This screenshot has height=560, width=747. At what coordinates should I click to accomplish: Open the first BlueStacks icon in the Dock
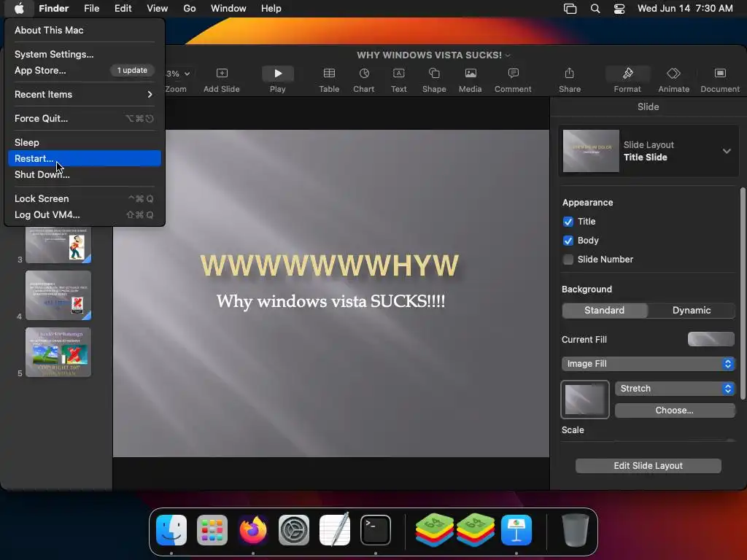[435, 530]
